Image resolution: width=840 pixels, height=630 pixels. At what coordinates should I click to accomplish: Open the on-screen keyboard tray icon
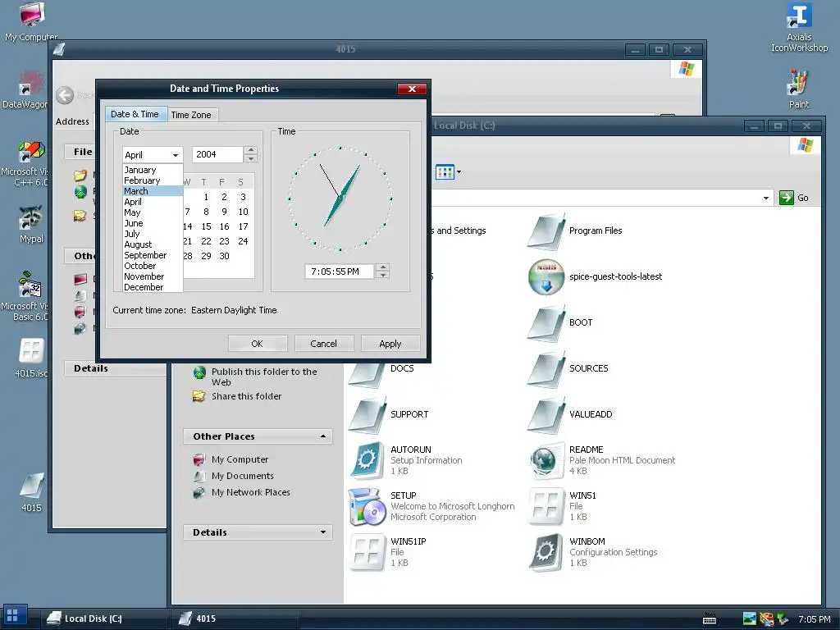[710, 619]
